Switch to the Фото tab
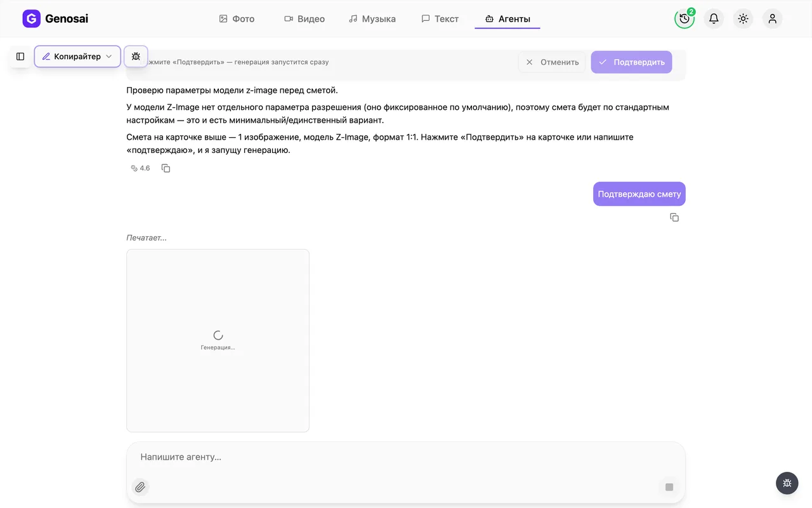 point(237,19)
